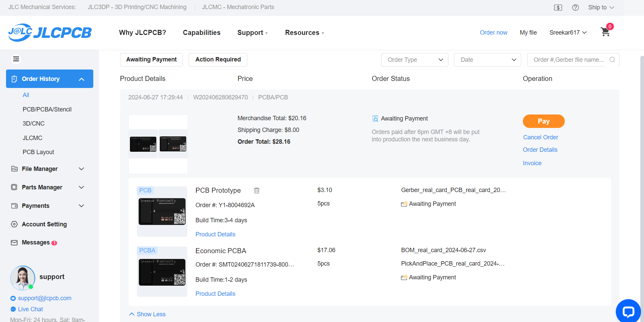Click the Payments wallet icon

(14, 205)
